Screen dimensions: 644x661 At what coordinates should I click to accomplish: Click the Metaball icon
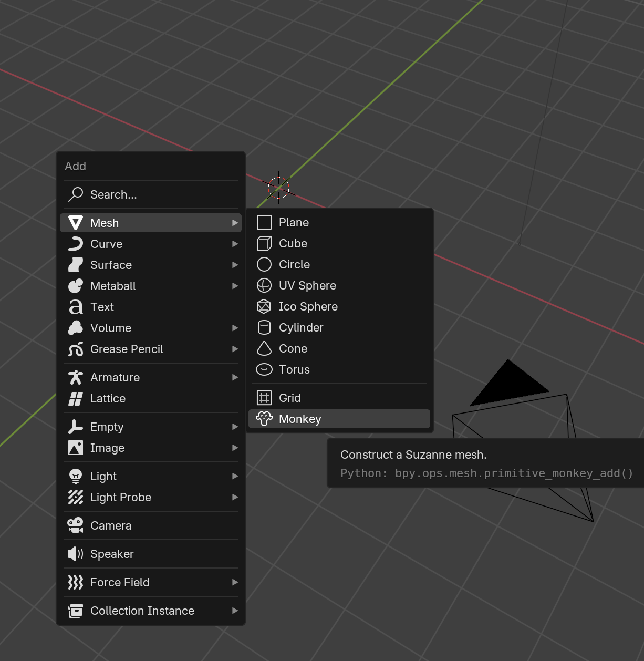click(76, 286)
